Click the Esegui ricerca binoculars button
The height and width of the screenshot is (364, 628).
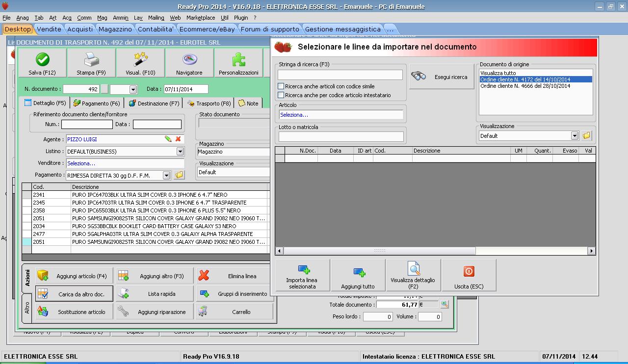[442, 77]
